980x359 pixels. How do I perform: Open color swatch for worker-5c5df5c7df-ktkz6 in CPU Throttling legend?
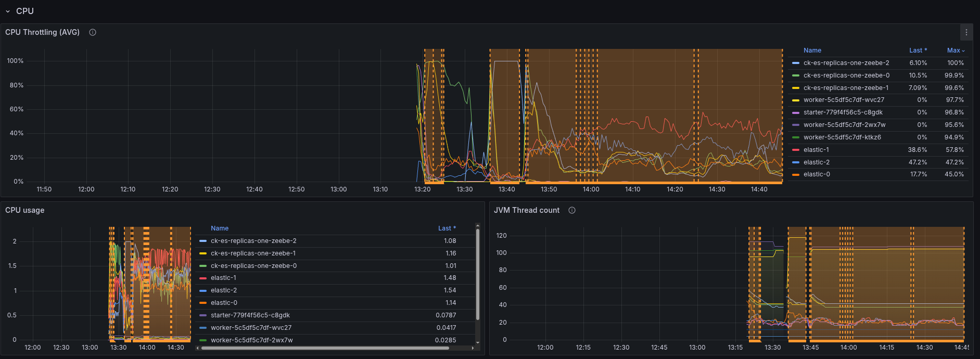click(x=796, y=137)
